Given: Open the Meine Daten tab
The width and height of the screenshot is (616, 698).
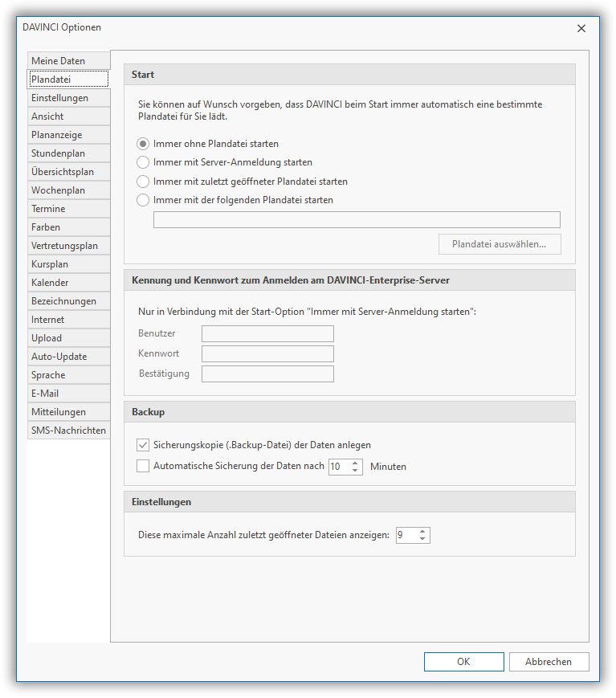Looking at the screenshot, I should tap(68, 61).
